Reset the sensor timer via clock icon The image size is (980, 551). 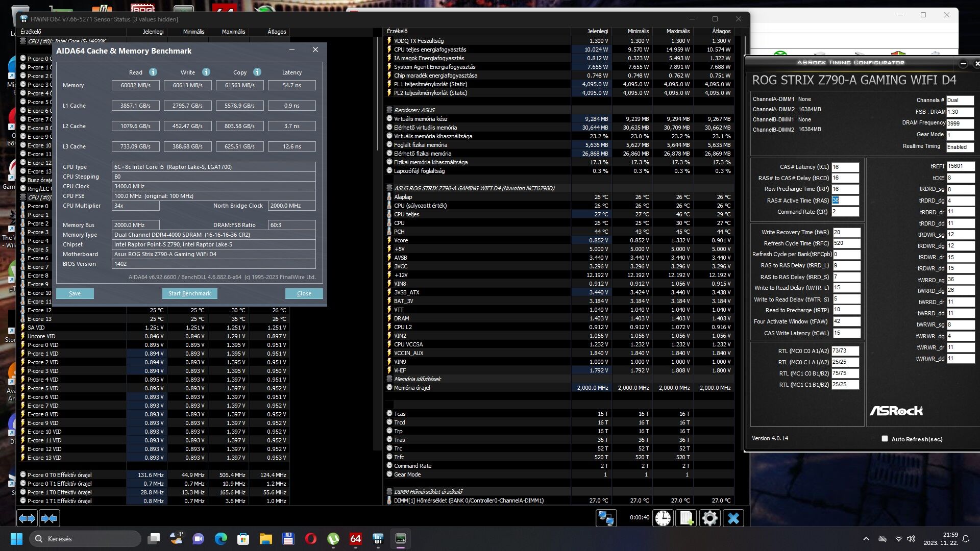pyautogui.click(x=663, y=518)
